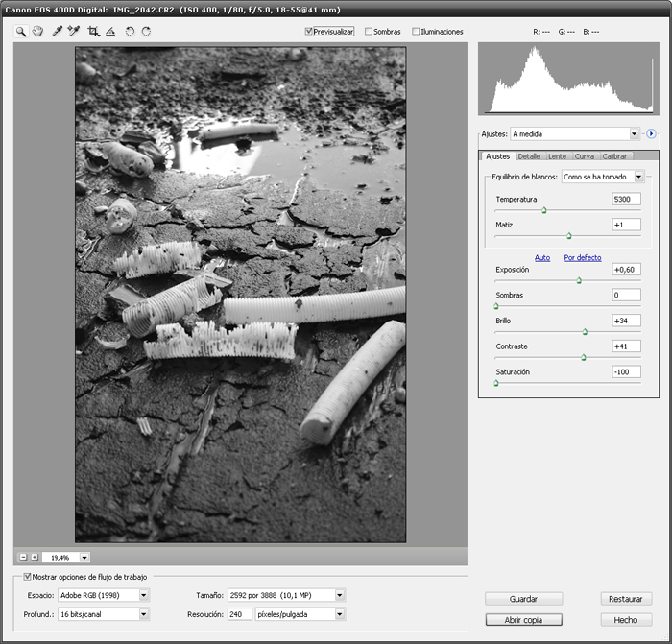The height and width of the screenshot is (644, 672).
Task: Uncheck Mostrar opciones de flujo de trabajo
Action: click(x=27, y=577)
